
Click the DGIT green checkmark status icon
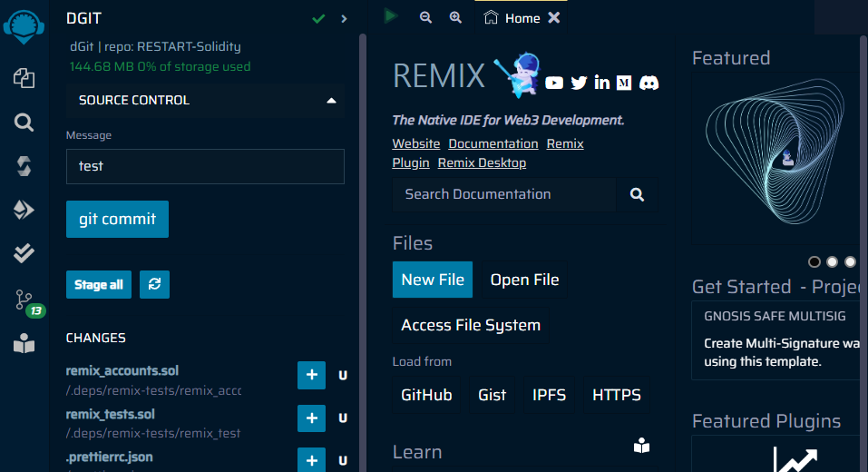click(318, 19)
